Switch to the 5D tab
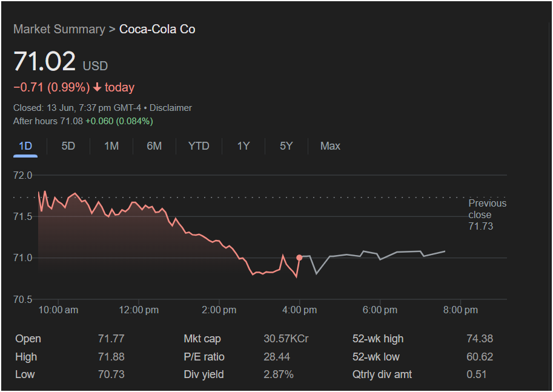553x392 pixels. (68, 146)
